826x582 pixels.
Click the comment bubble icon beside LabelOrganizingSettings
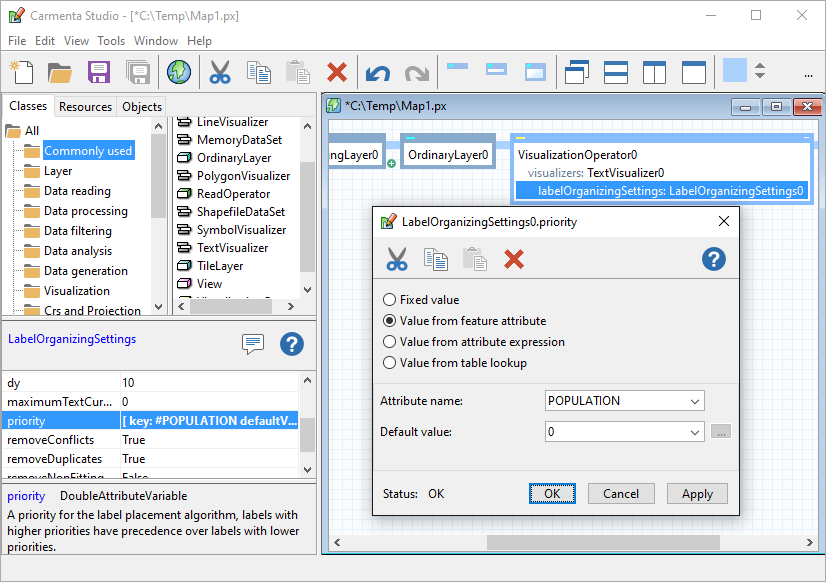[253, 344]
